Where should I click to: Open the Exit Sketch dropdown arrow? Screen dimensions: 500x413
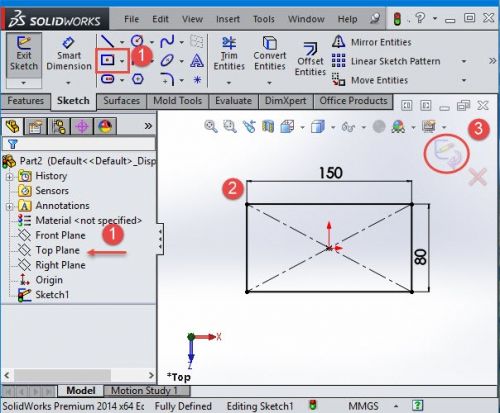[24, 83]
